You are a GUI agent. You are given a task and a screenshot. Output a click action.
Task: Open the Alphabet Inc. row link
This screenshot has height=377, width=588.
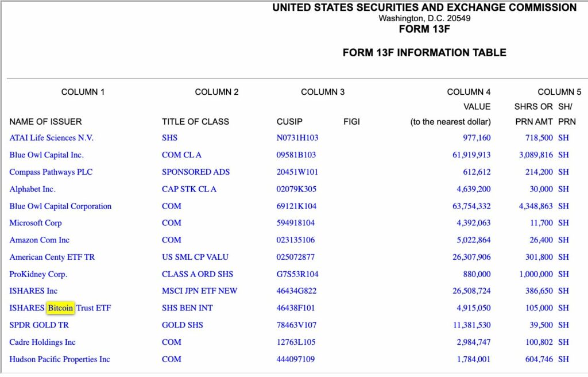(x=32, y=189)
